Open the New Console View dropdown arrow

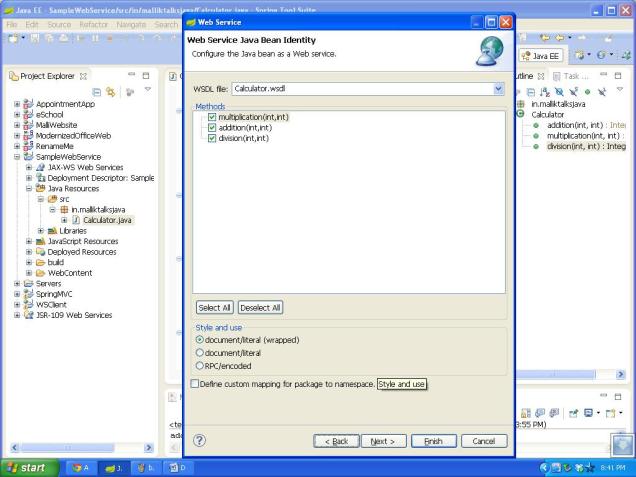pyautogui.click(x=621, y=413)
